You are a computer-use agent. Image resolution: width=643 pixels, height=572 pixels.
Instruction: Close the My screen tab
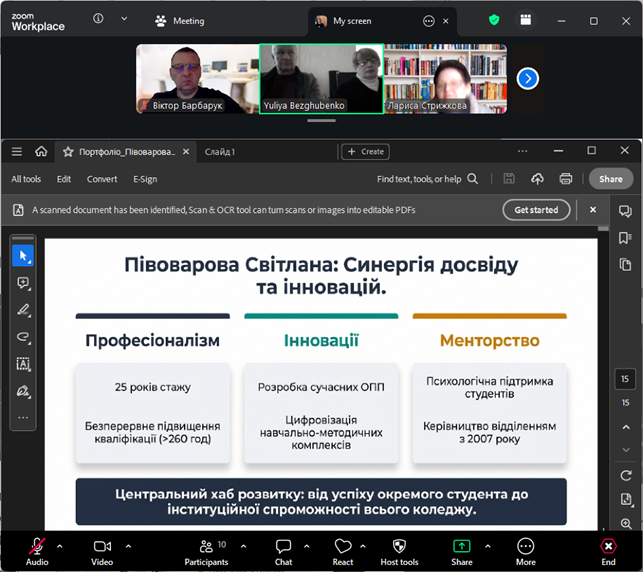[446, 21]
